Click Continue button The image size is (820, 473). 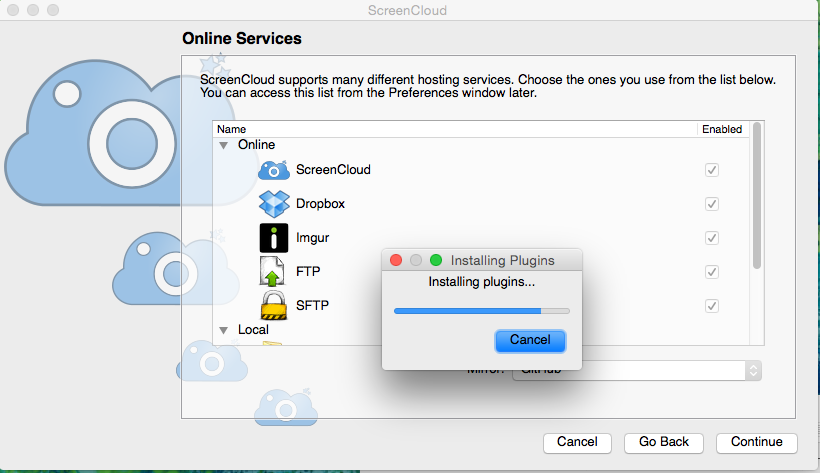tap(756, 442)
